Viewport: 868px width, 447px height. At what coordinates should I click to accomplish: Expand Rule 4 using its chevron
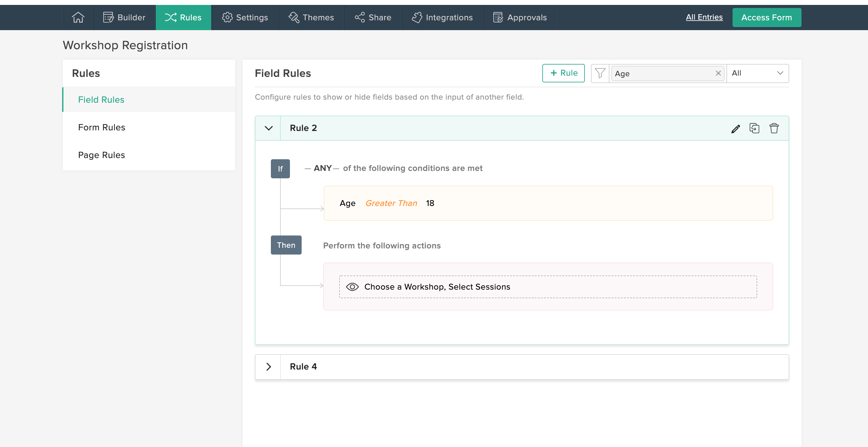point(268,366)
